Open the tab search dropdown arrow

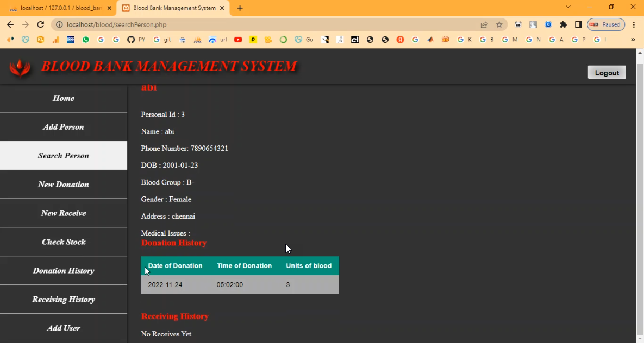(x=568, y=7)
